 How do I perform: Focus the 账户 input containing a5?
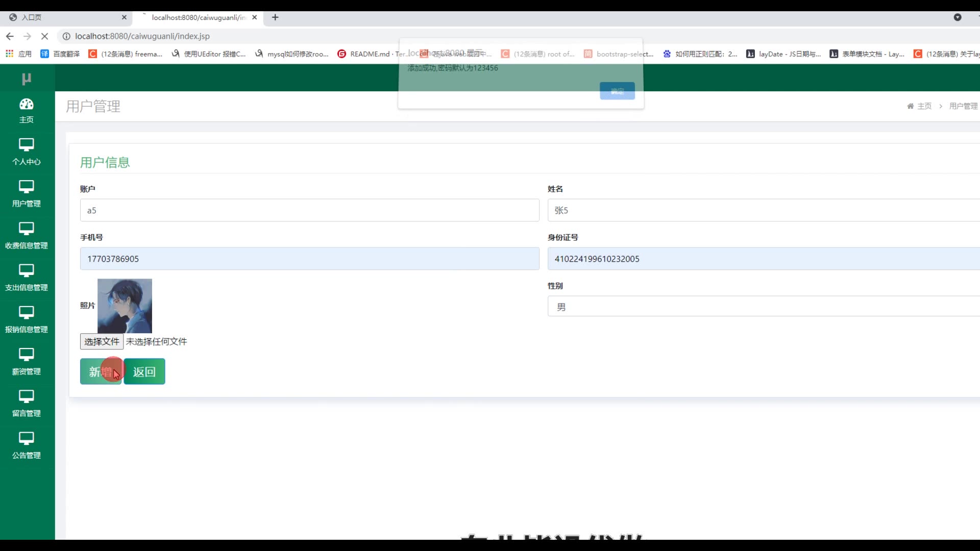pyautogui.click(x=309, y=210)
